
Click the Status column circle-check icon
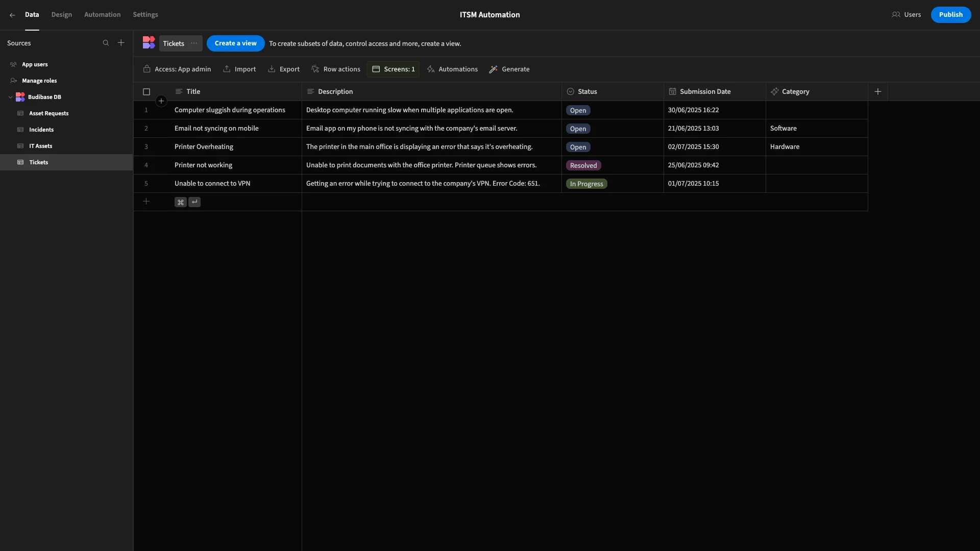click(x=571, y=92)
